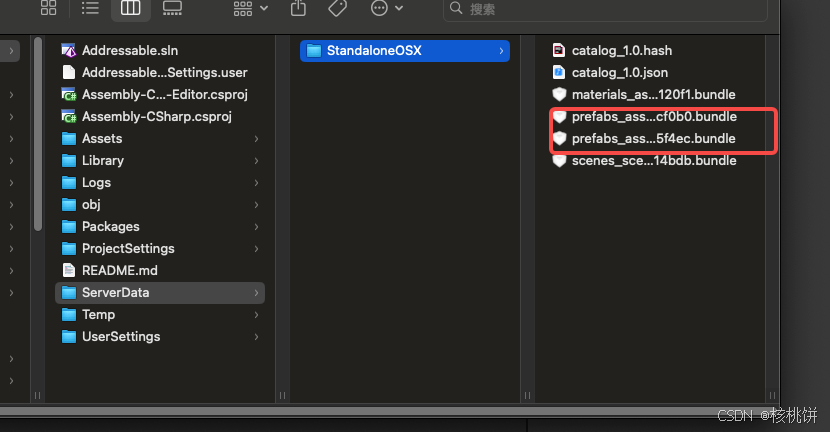
Task: Click the Share toolbar icon
Action: (299, 8)
